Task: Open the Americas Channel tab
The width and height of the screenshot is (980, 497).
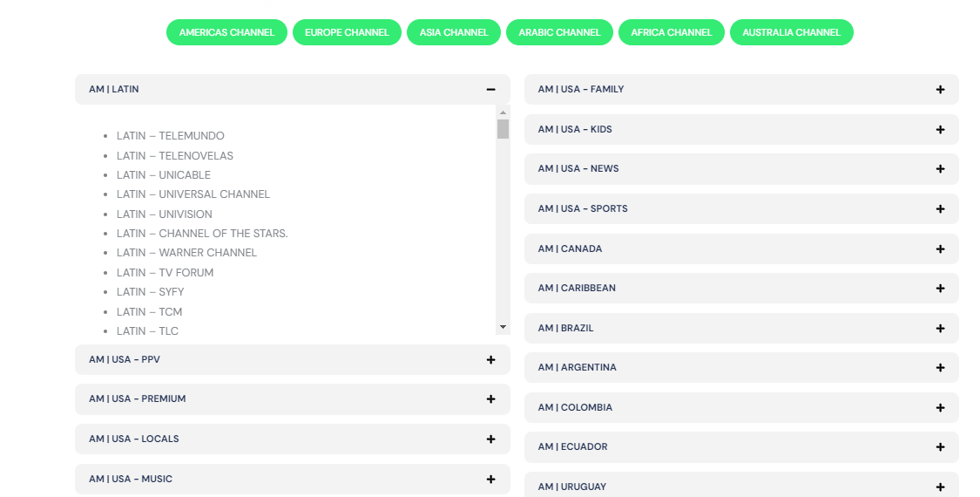Action: (x=226, y=32)
